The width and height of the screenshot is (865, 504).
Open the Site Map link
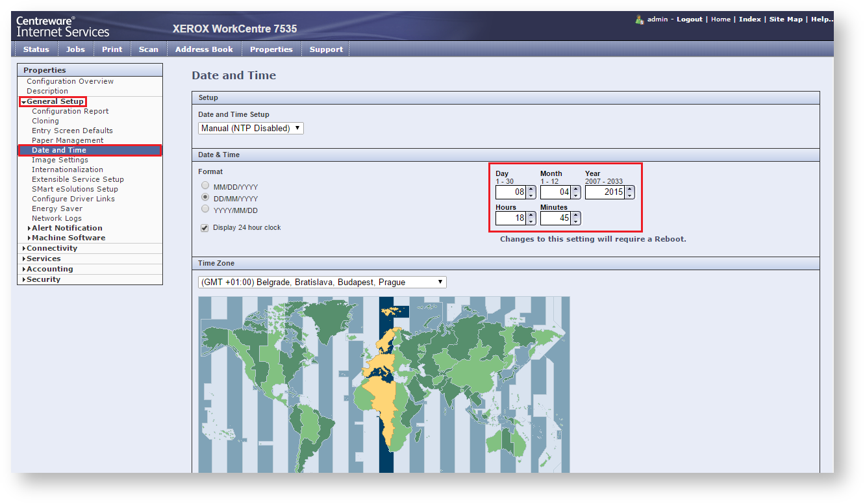(x=786, y=19)
